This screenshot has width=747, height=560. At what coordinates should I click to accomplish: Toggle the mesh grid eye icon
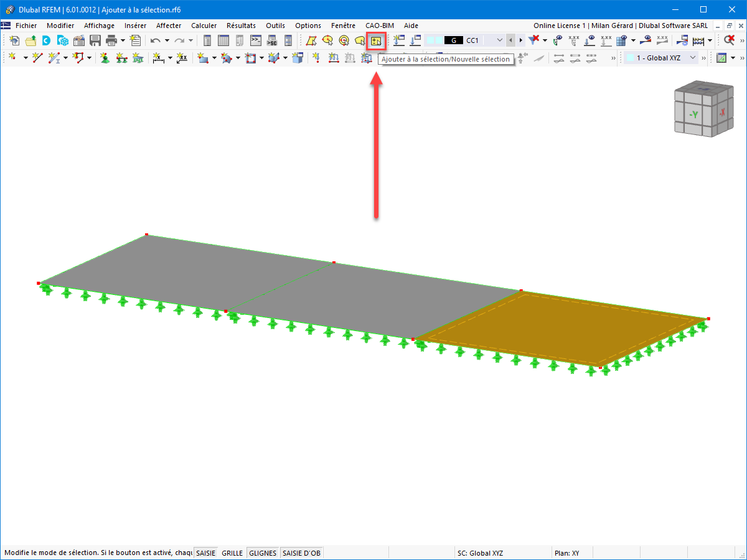(x=621, y=40)
